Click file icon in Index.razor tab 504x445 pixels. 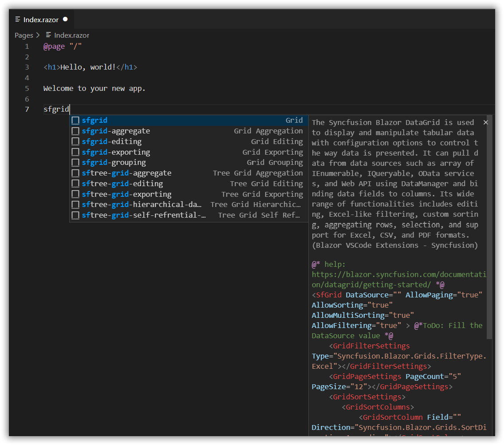click(18, 20)
